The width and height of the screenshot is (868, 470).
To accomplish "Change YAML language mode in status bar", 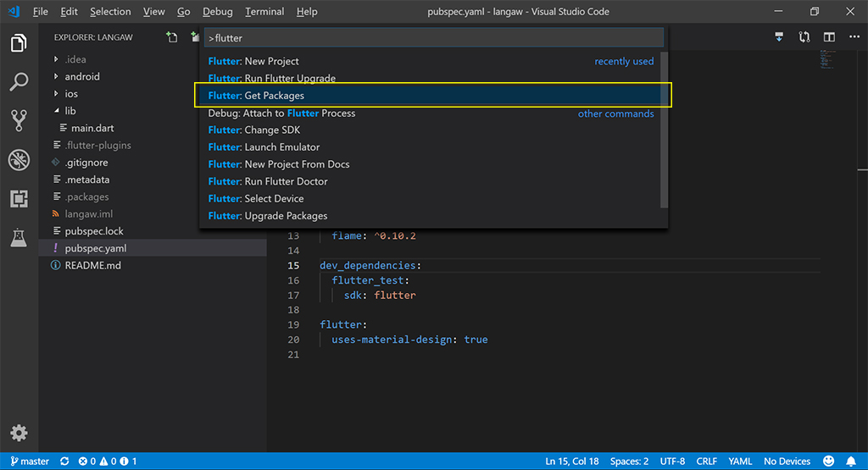I will click(740, 462).
